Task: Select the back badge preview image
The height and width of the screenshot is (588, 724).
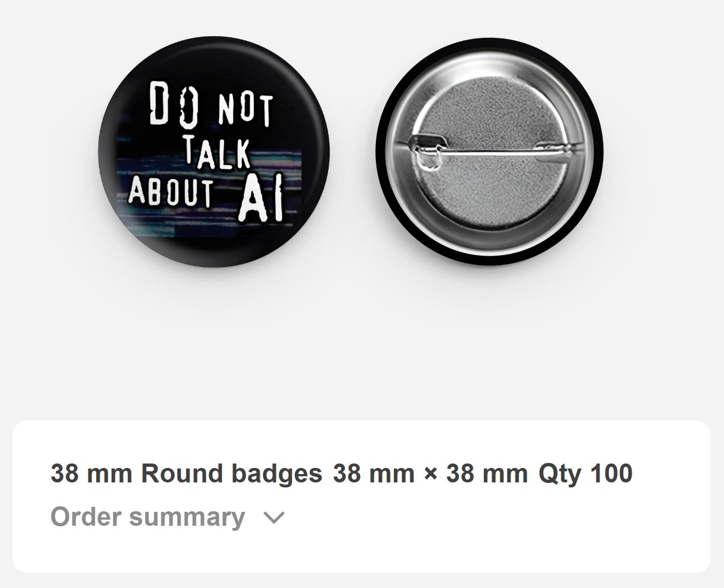Action: click(489, 151)
